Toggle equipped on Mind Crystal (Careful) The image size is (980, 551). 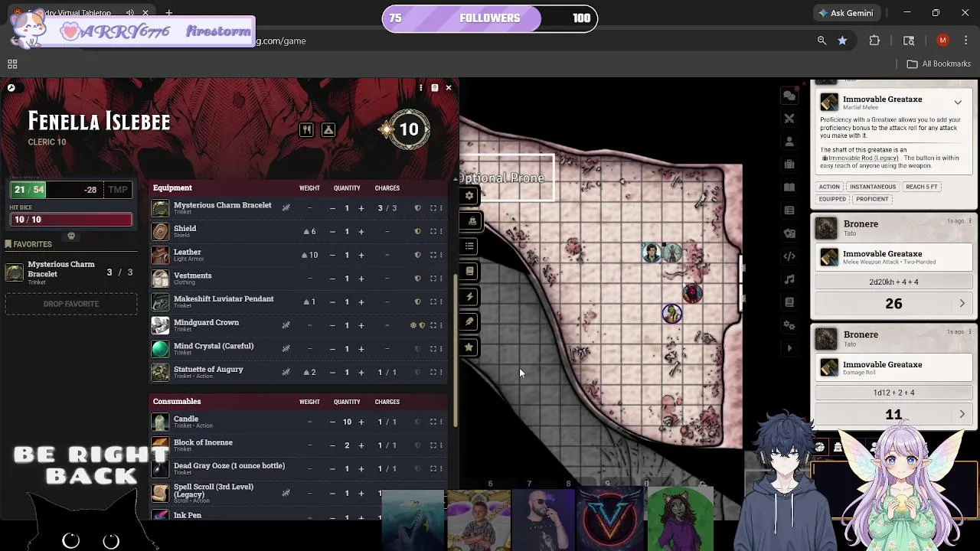[x=417, y=349]
